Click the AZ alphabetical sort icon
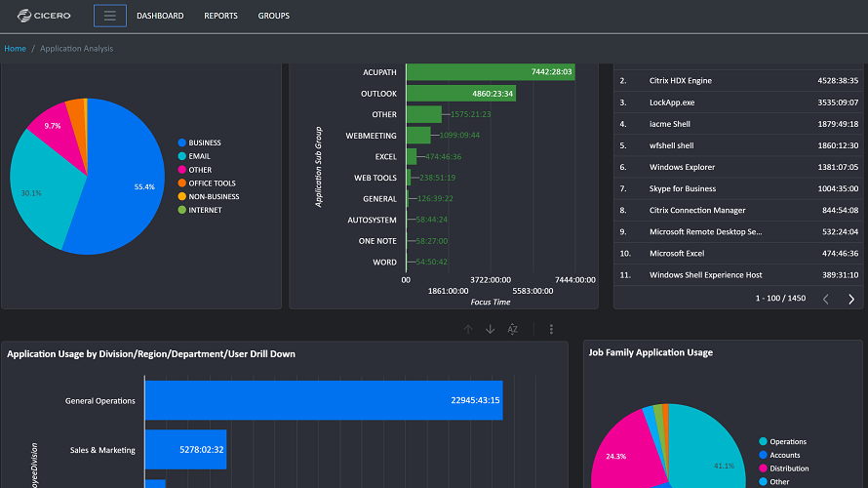Viewport: 868px width, 488px height. coord(513,329)
